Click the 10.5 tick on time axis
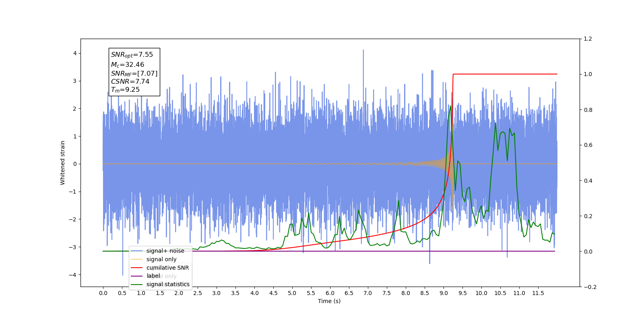The width and height of the screenshot is (644, 322). point(500,293)
